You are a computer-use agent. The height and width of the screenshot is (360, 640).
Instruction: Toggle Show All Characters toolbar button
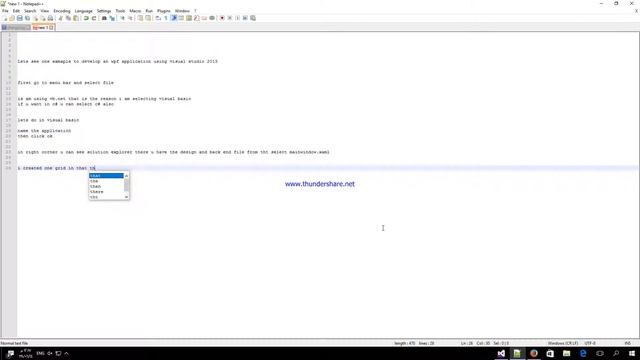coord(166,18)
